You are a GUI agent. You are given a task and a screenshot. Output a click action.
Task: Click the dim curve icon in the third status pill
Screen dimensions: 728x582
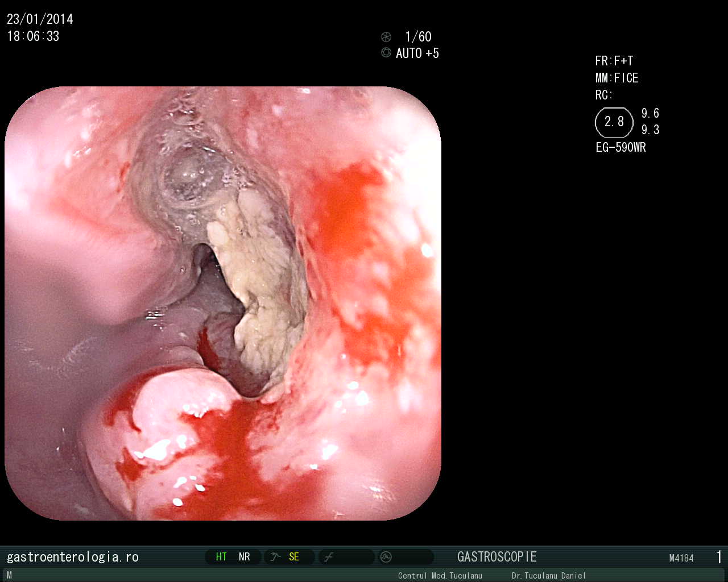point(329,557)
